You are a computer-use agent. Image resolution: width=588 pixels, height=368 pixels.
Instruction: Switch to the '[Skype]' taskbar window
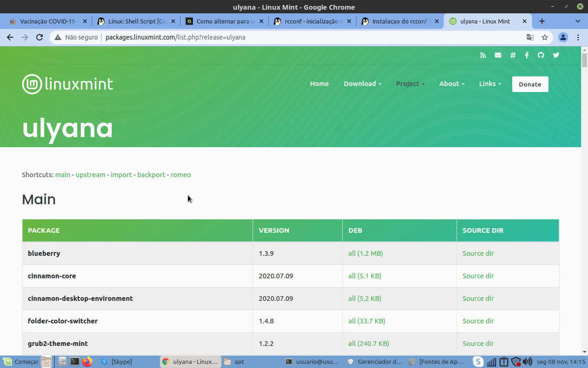[127, 362]
